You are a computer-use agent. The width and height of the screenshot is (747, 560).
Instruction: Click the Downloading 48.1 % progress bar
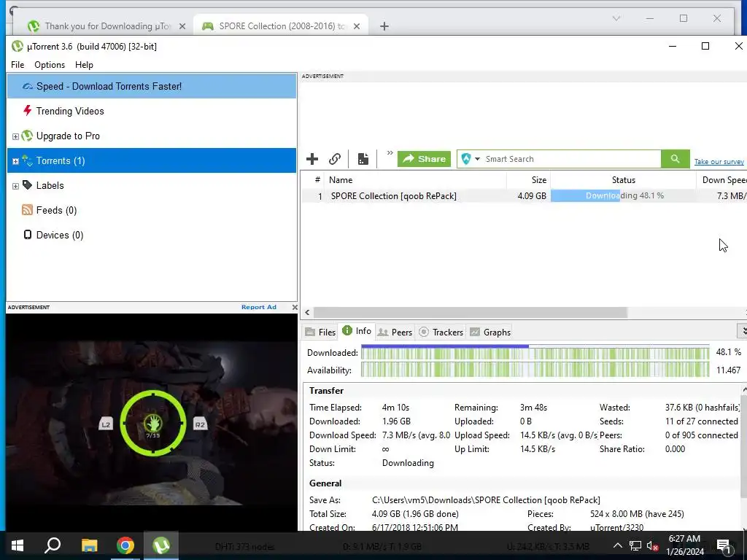(x=623, y=195)
